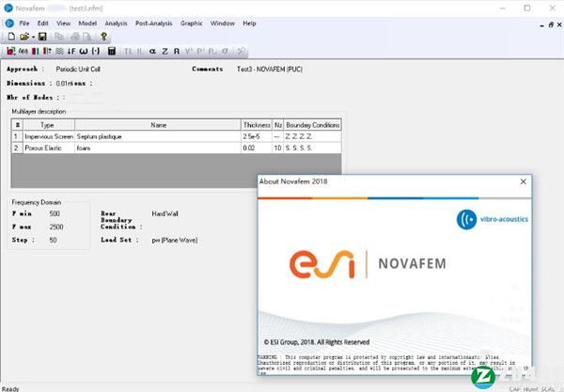Screen dimensions: 564x392
Task: Click the load force 'F' arrow icon
Action: [71, 51]
